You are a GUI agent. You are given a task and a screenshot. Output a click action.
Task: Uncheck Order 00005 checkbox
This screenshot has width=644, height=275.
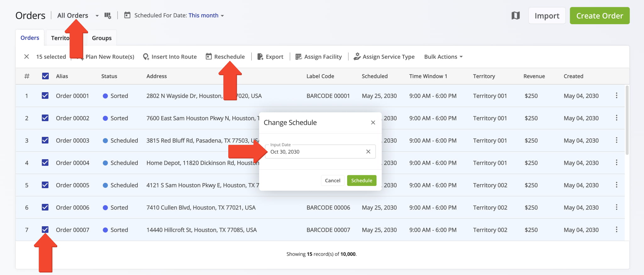(45, 185)
